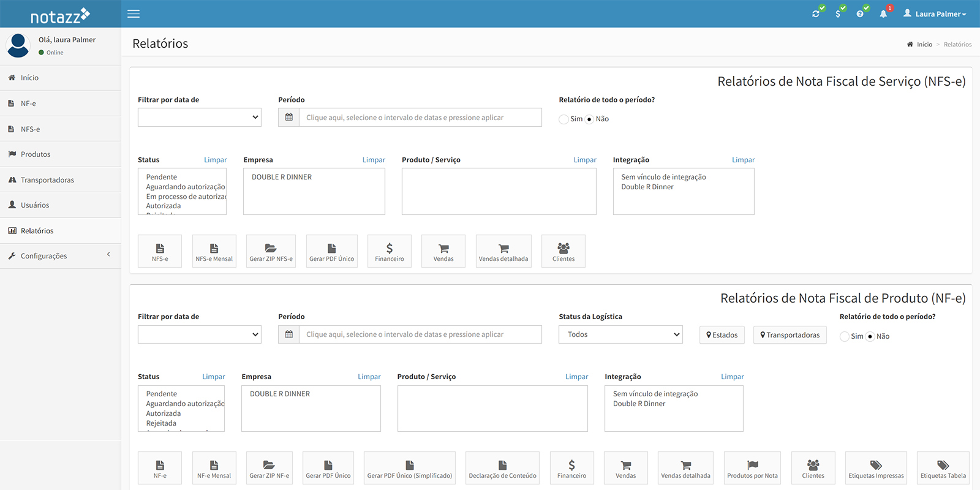Select Sem vínculo de integração in NFS-e list
The width and height of the screenshot is (980, 490).
663,177
